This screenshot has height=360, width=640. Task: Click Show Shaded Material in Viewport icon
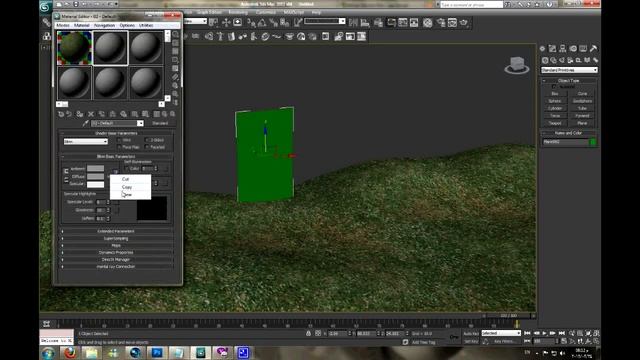click(x=145, y=114)
